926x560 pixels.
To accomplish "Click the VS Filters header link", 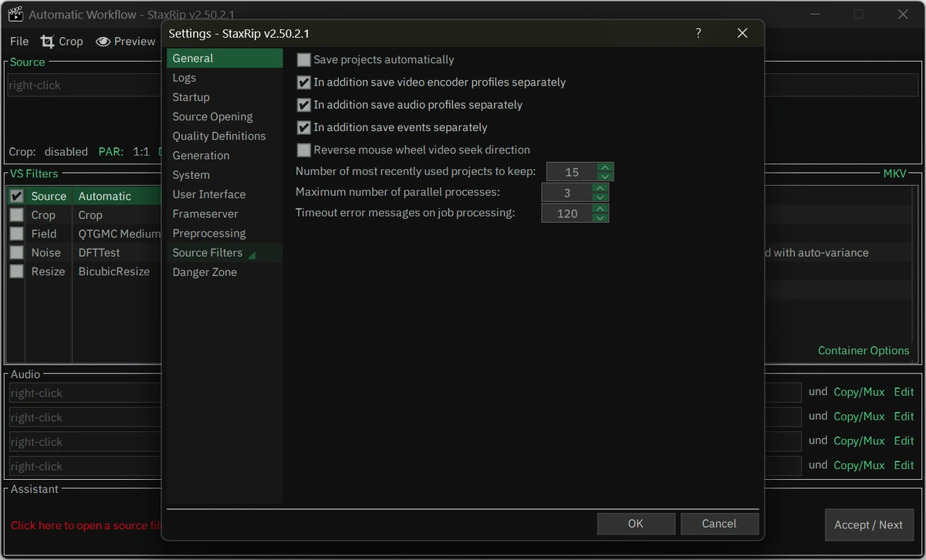I will pos(34,174).
